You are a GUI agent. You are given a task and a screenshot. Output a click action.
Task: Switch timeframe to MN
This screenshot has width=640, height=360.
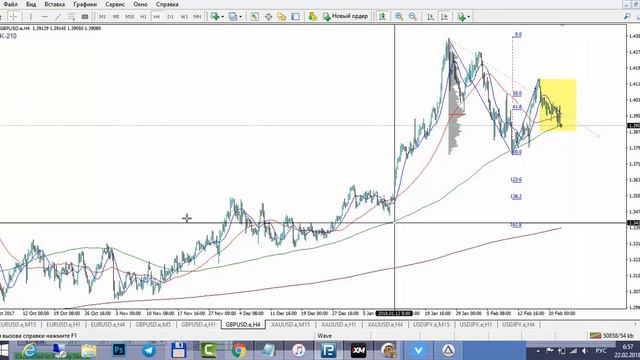[x=197, y=16]
